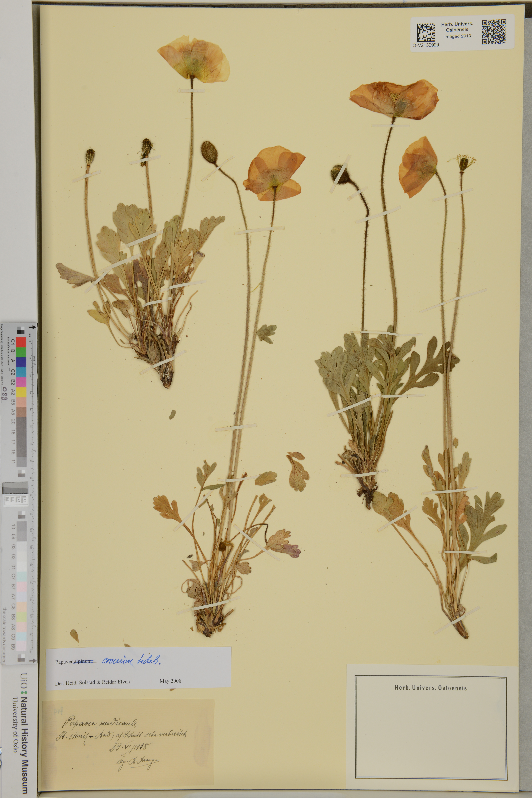Click the QR code in top-right label
Screen dimensions: 532x798
tap(494, 32)
